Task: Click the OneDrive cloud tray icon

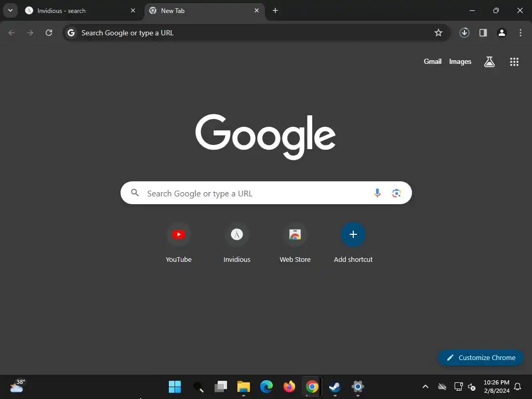Action: (442, 387)
